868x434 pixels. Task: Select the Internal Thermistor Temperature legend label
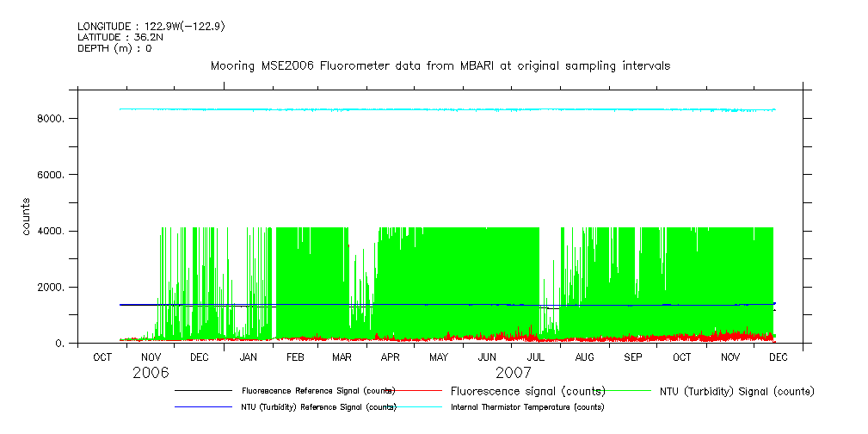click(527, 406)
